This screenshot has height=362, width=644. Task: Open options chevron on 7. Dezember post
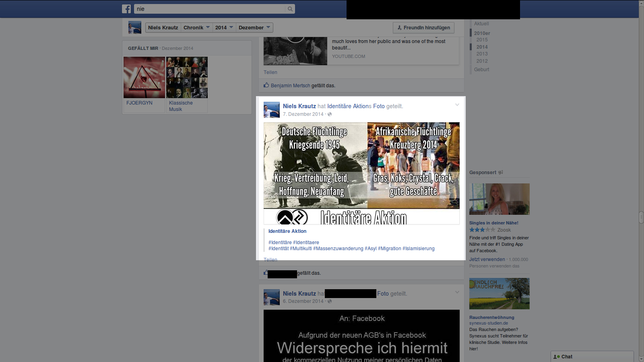457,105
